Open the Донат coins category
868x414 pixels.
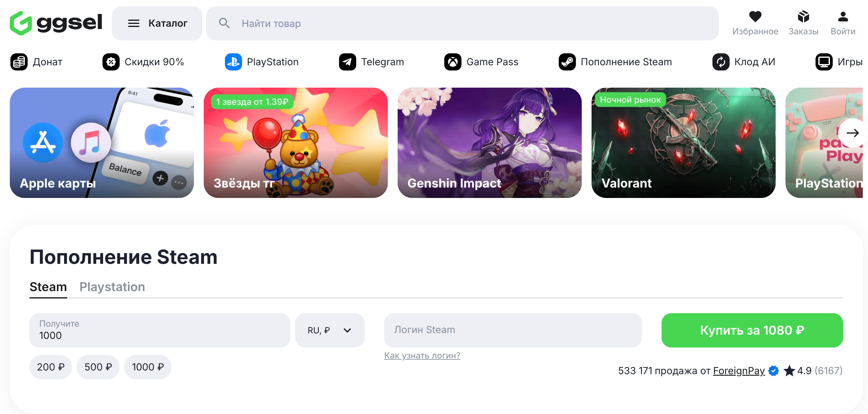37,62
